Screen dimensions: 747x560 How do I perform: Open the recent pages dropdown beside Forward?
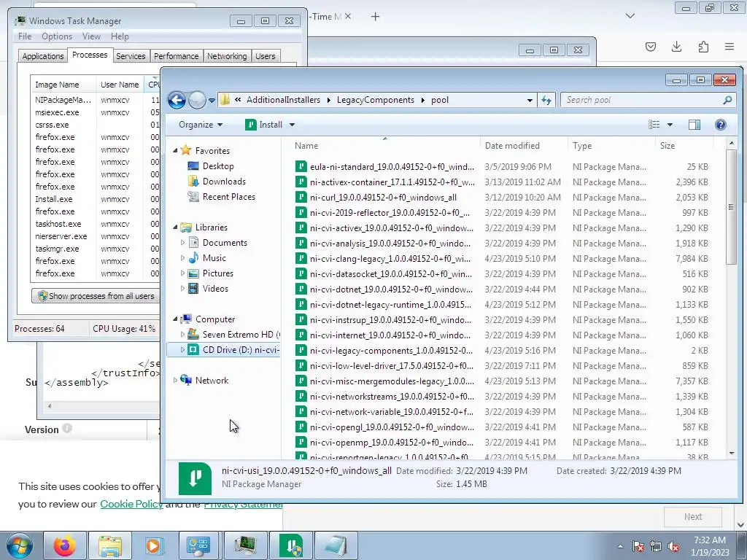pyautogui.click(x=212, y=101)
